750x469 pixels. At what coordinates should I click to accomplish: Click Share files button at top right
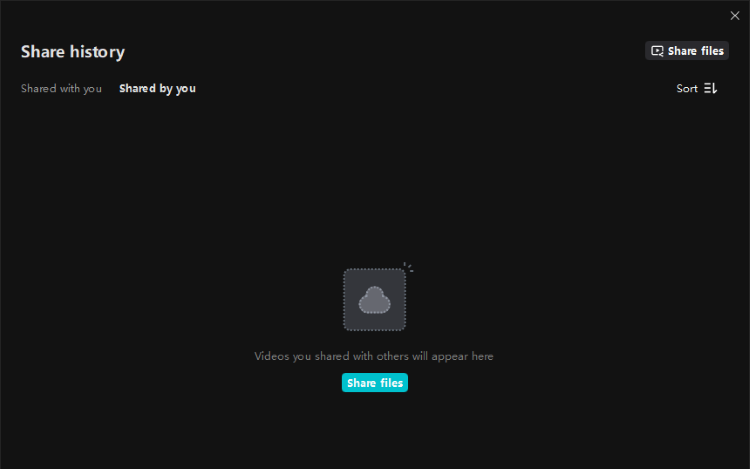pos(687,51)
